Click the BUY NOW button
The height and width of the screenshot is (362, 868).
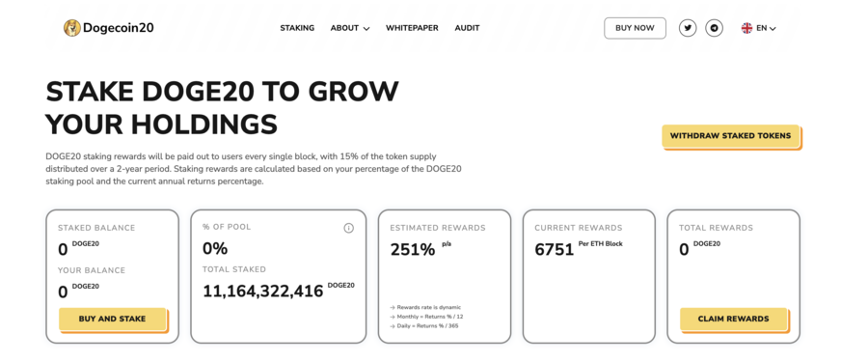tap(635, 28)
